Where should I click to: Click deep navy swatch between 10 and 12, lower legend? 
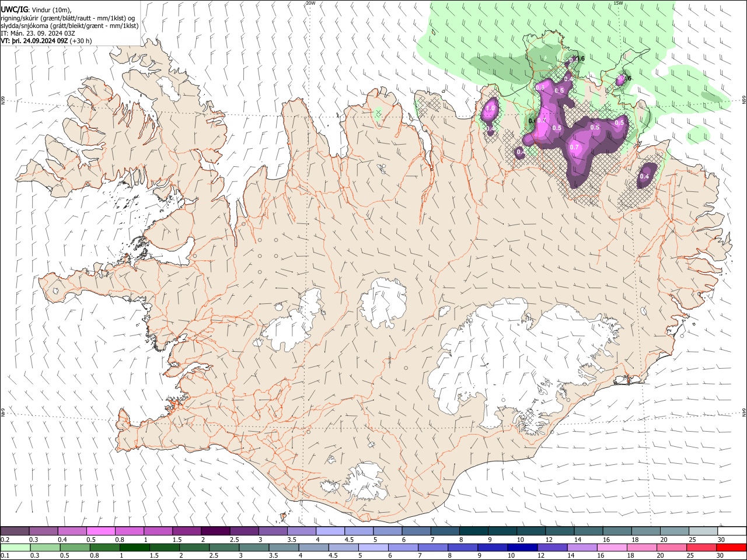click(x=521, y=547)
